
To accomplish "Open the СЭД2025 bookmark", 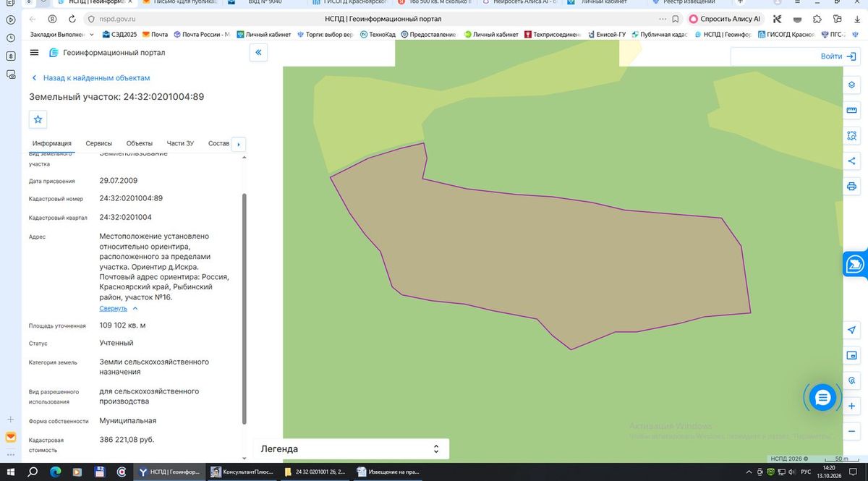I will pos(119,34).
